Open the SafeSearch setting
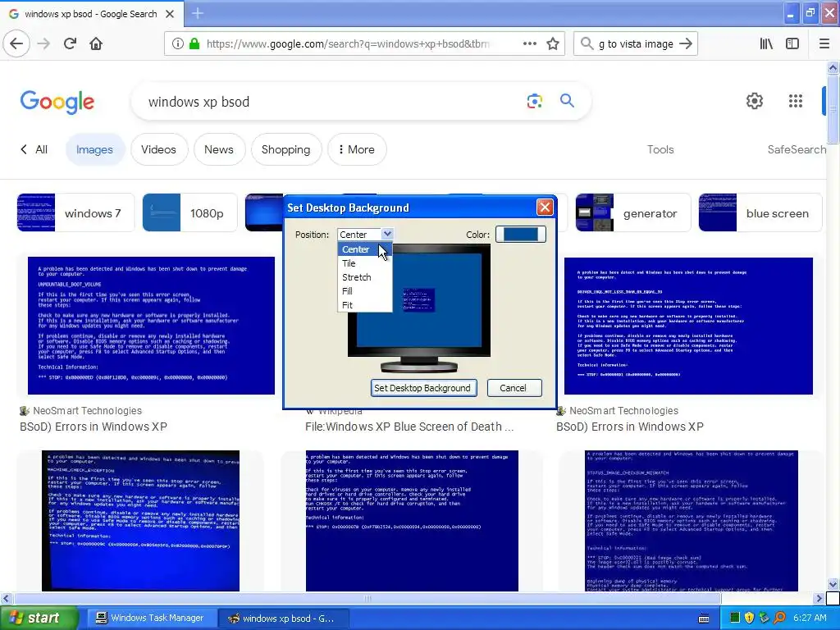The height and width of the screenshot is (630, 840). click(x=797, y=149)
